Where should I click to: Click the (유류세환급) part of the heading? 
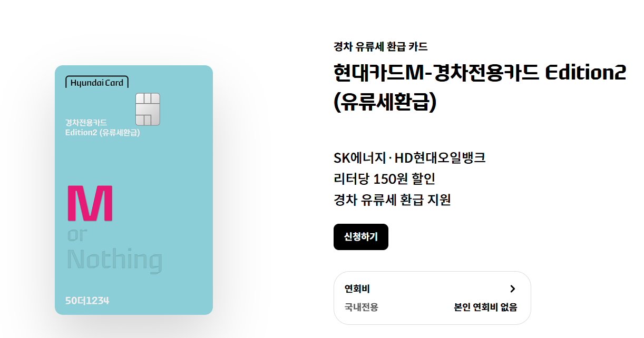(x=386, y=102)
